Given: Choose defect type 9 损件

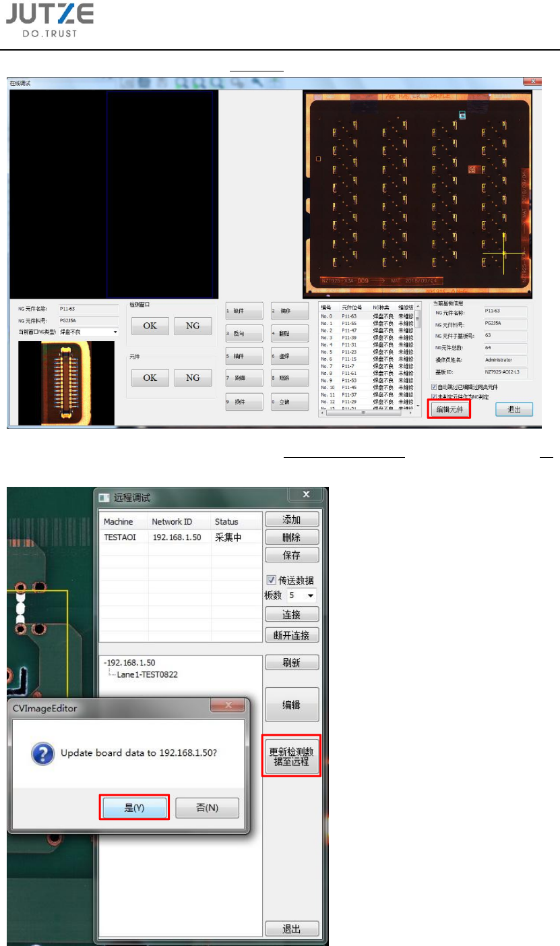Looking at the screenshot, I should [244, 401].
